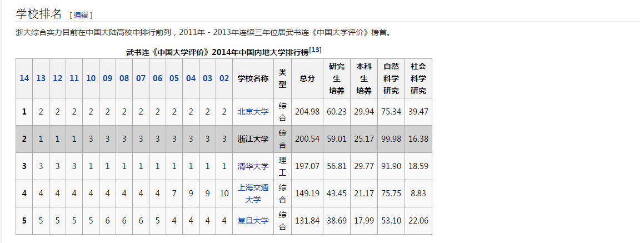Click the 自然科学研究 column header
The height and width of the screenshot is (243, 644).
pyautogui.click(x=391, y=78)
